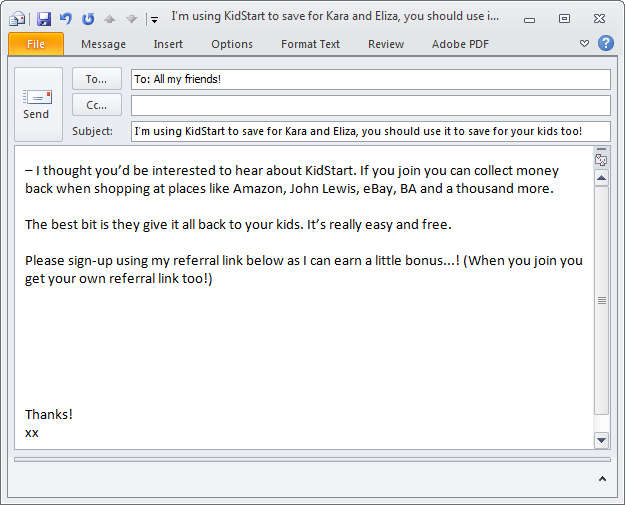The height and width of the screenshot is (505, 625).
Task: Click the scrollbar up arrow in message body
Action: tap(601, 178)
